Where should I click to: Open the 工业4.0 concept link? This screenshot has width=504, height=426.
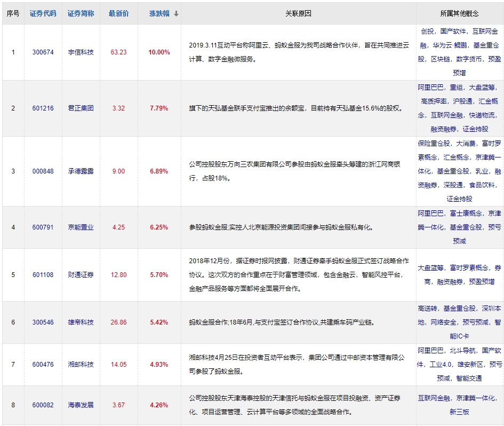(441, 364)
